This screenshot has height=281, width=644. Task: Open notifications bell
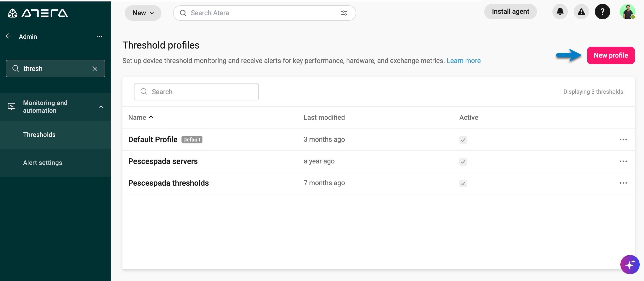pyautogui.click(x=560, y=12)
